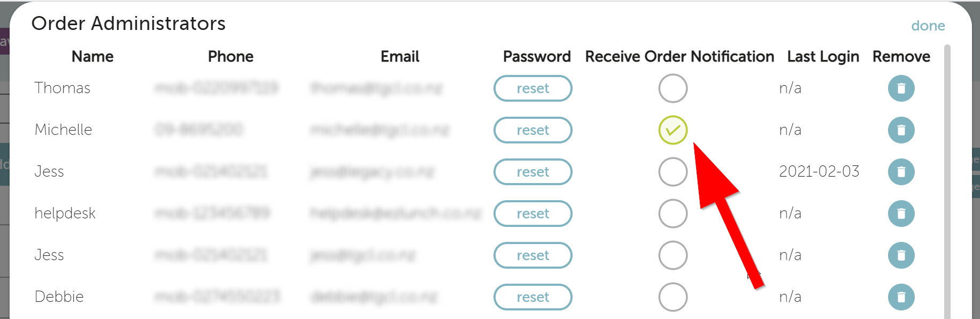The width and height of the screenshot is (980, 319).
Task: Reset Michelle's password
Action: 533,130
